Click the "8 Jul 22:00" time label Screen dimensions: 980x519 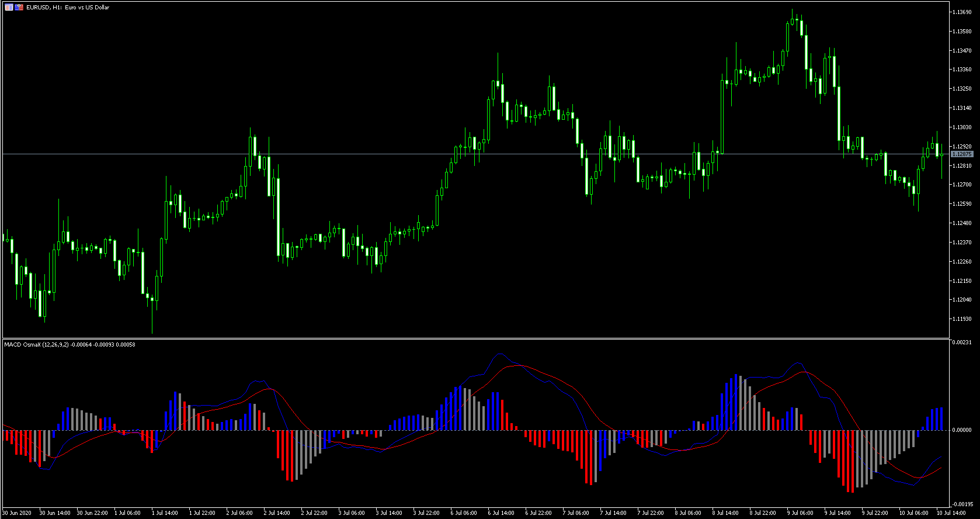tap(763, 513)
